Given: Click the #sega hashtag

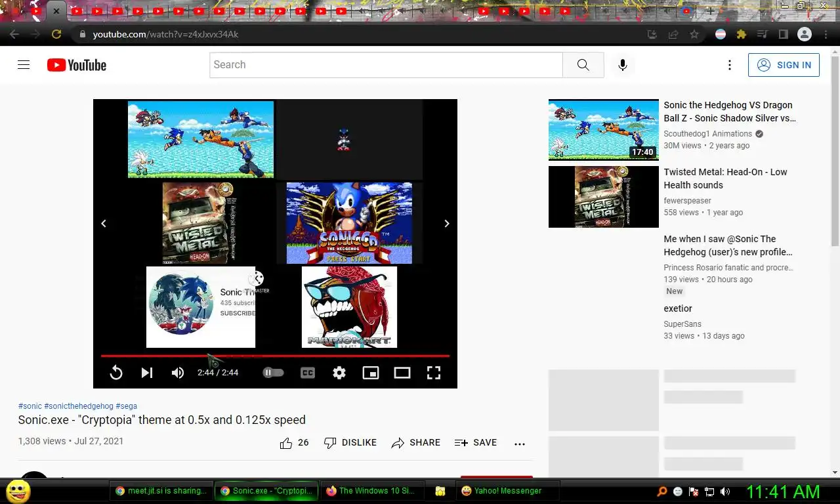Looking at the screenshot, I should [127, 406].
